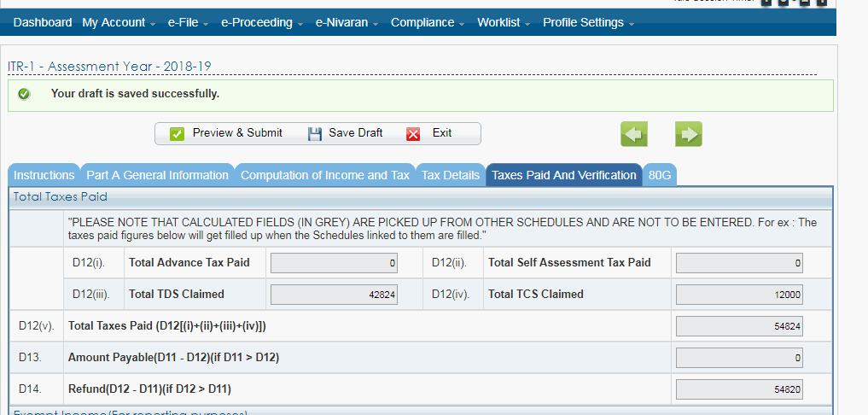Screen dimensions: 868x415
Task: Go to Dashboard
Action: click(43, 23)
